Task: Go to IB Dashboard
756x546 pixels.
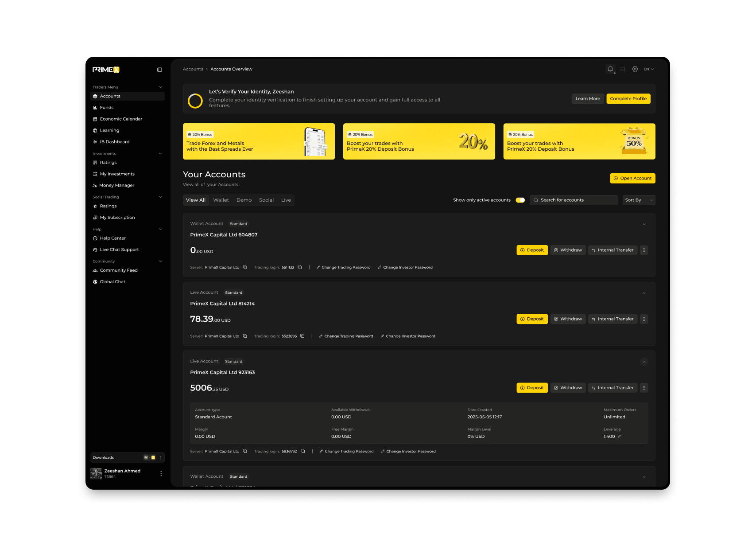Action: point(128,142)
